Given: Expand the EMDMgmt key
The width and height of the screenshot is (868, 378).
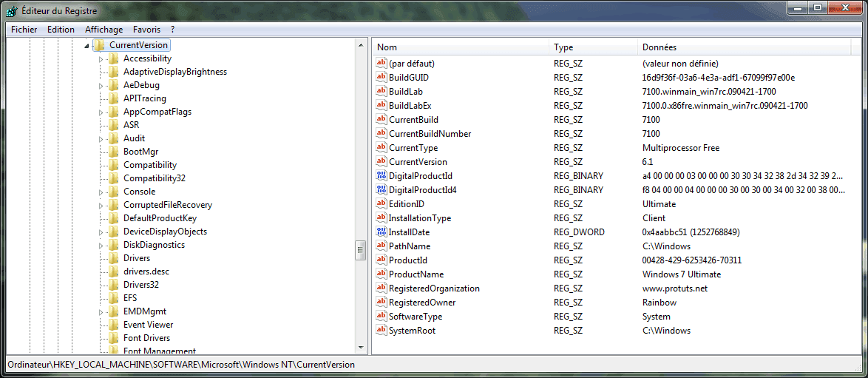Looking at the screenshot, I should tap(101, 311).
